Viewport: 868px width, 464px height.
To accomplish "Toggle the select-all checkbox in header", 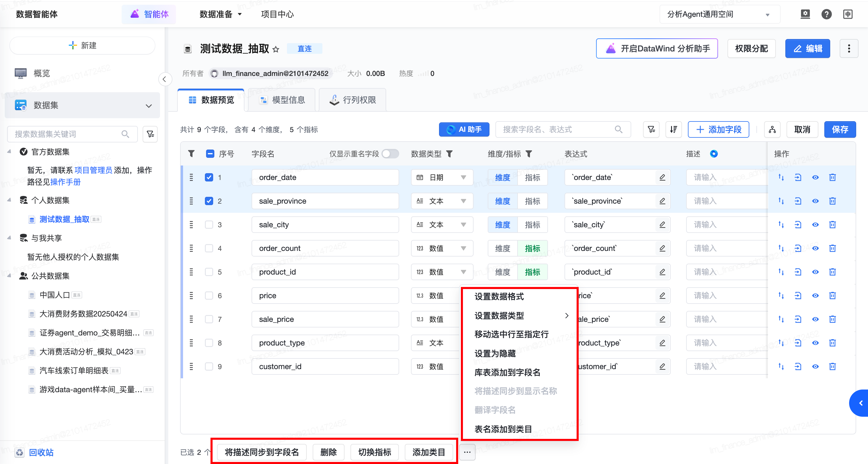I will coord(210,154).
